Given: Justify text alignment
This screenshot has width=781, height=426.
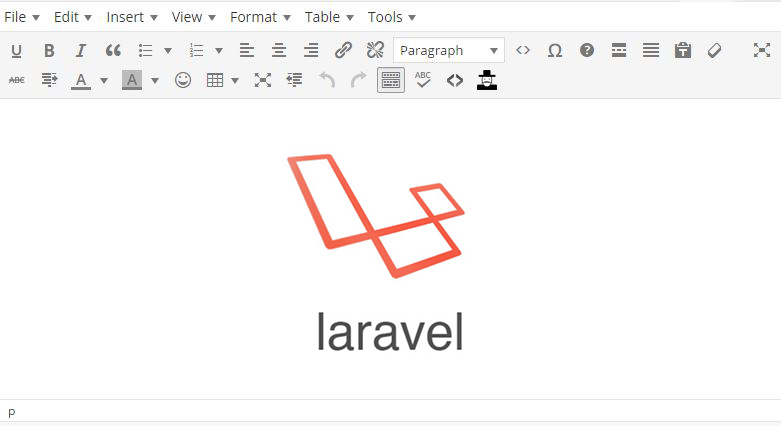Looking at the screenshot, I should pyautogui.click(x=651, y=50).
